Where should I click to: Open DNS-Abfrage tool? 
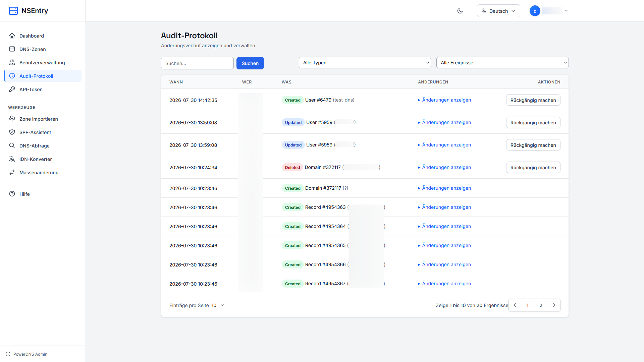click(43, 146)
